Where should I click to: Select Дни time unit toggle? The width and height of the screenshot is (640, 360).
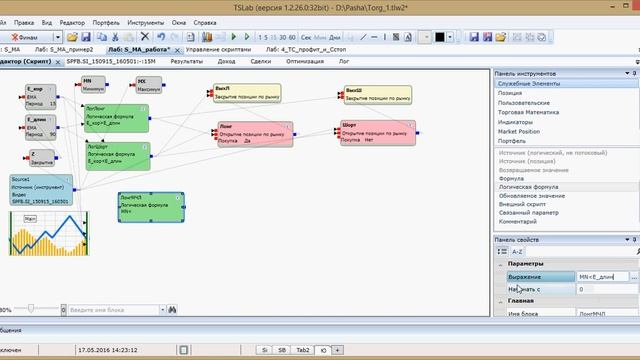335,37
